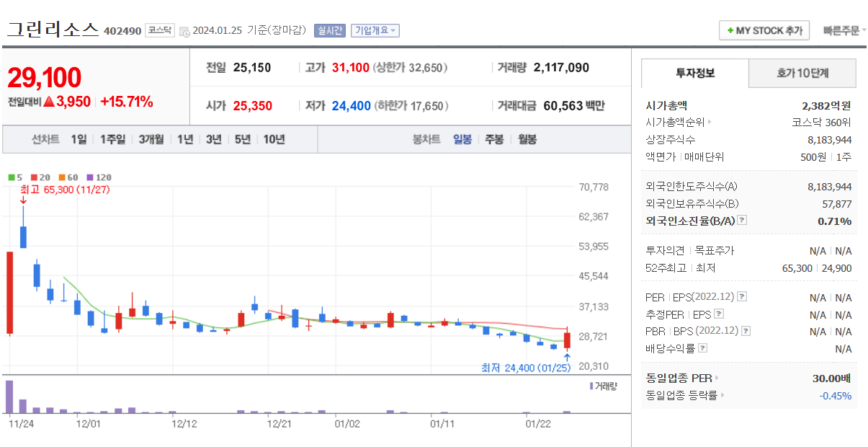Open the help icon beside PER EPS(2022.12)
The height and width of the screenshot is (447, 868).
(743, 297)
